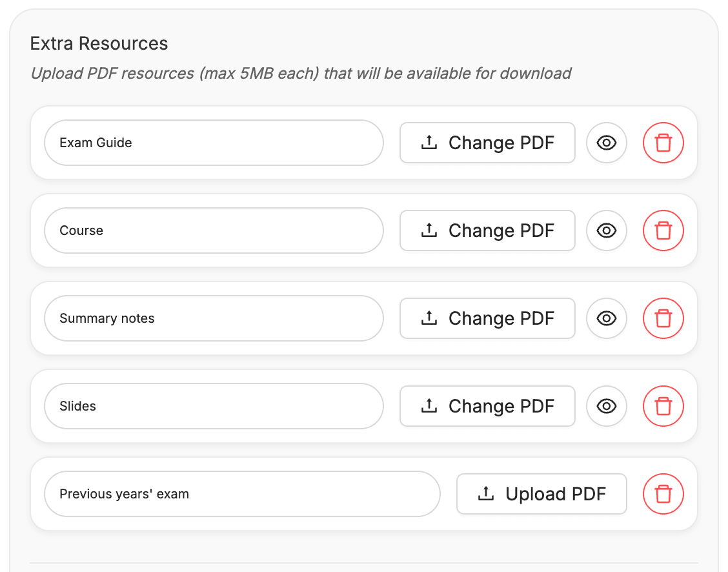Click the upload arrow icon on Exam Guide's button
The height and width of the screenshot is (572, 728).
click(429, 143)
